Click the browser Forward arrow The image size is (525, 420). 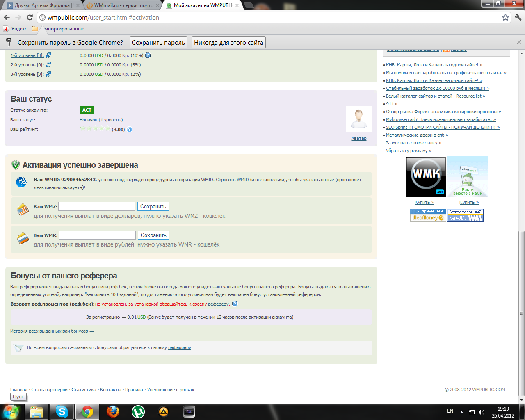coord(18,17)
